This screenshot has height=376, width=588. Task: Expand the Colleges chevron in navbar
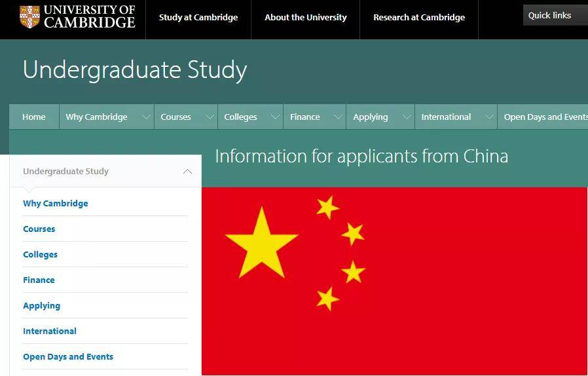click(275, 117)
